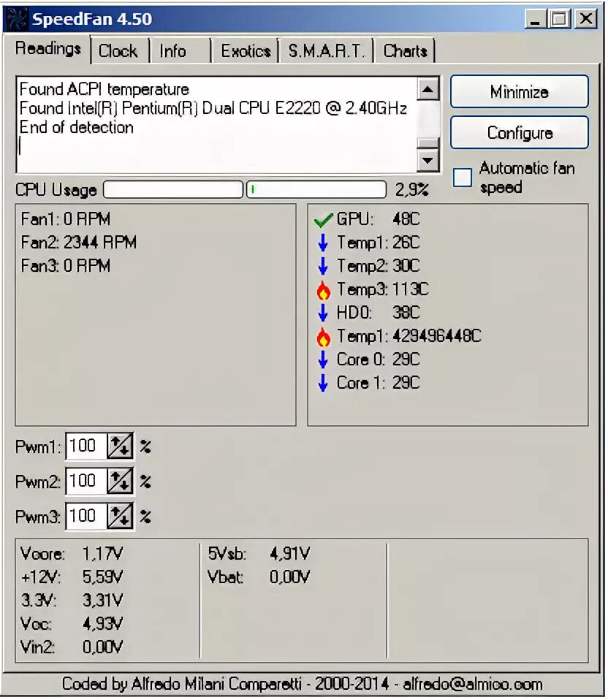Click the log box scroll up arrow
This screenshot has width=608, height=700.
click(427, 89)
